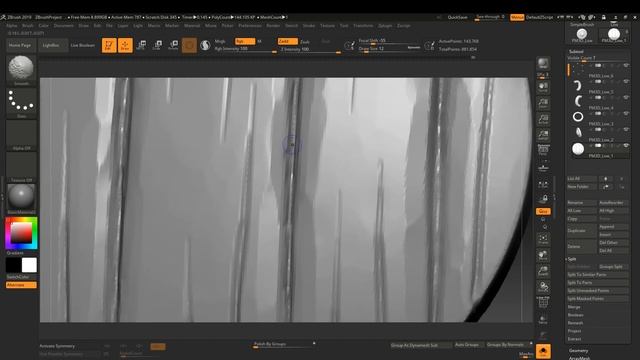
Task: Expand the Merge section
Action: [574, 307]
